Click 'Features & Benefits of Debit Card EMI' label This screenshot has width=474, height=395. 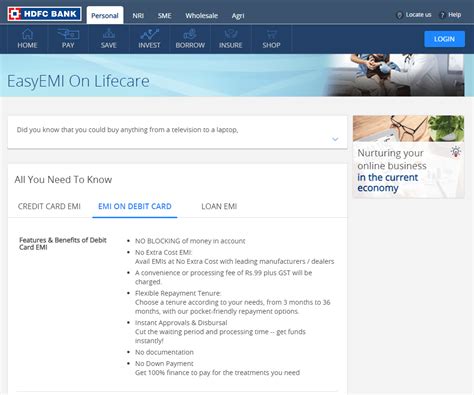point(63,244)
